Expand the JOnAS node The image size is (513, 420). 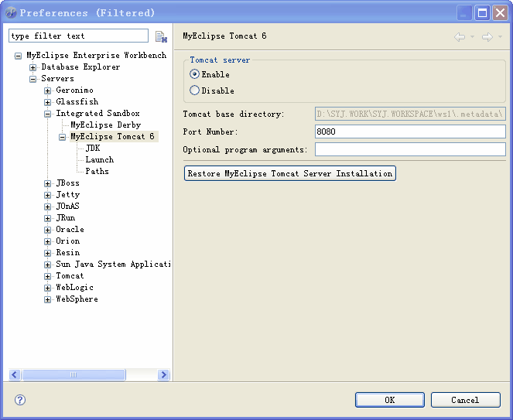(47, 207)
